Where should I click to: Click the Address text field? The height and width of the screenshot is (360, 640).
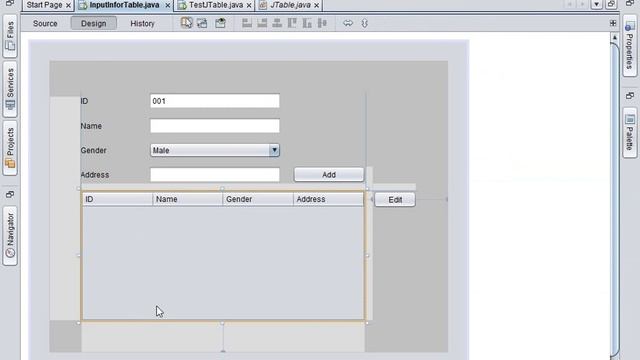[x=215, y=175]
